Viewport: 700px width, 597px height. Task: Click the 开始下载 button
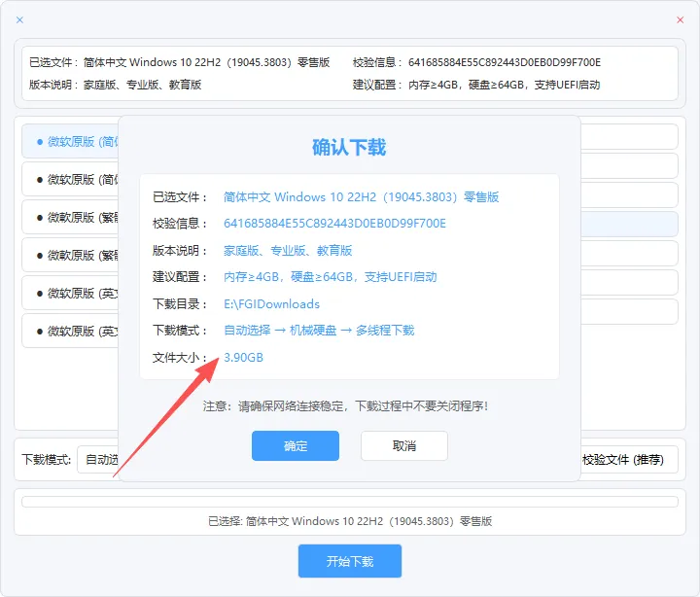point(350,561)
